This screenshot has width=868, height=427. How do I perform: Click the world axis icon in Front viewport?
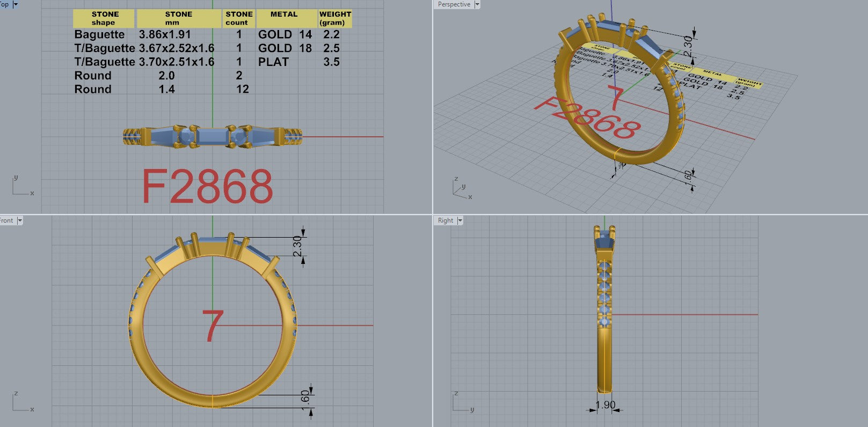point(20,402)
